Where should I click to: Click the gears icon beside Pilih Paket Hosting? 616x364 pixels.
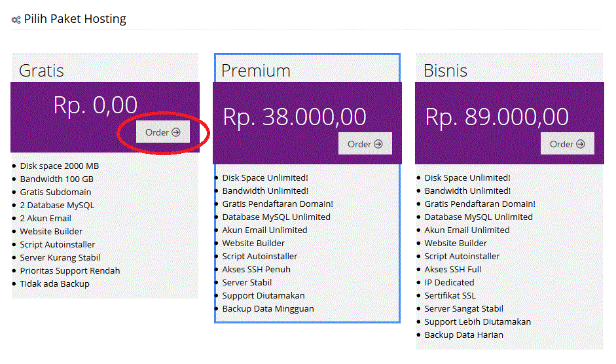pyautogui.click(x=16, y=20)
